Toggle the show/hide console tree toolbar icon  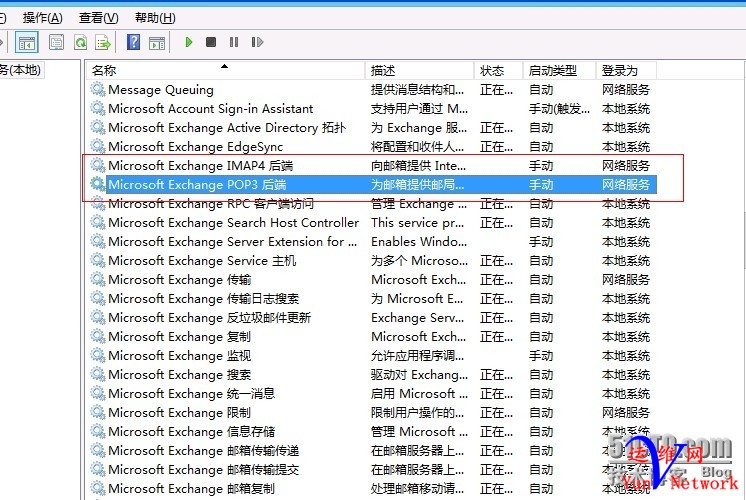click(27, 43)
